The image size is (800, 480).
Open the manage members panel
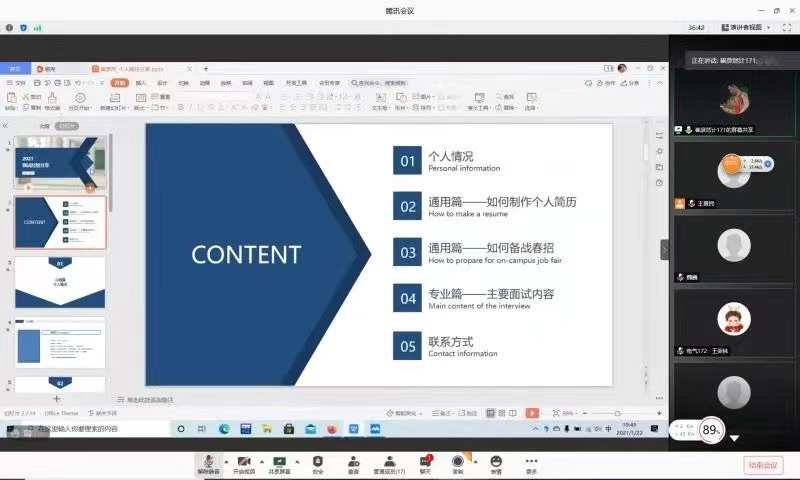point(388,462)
